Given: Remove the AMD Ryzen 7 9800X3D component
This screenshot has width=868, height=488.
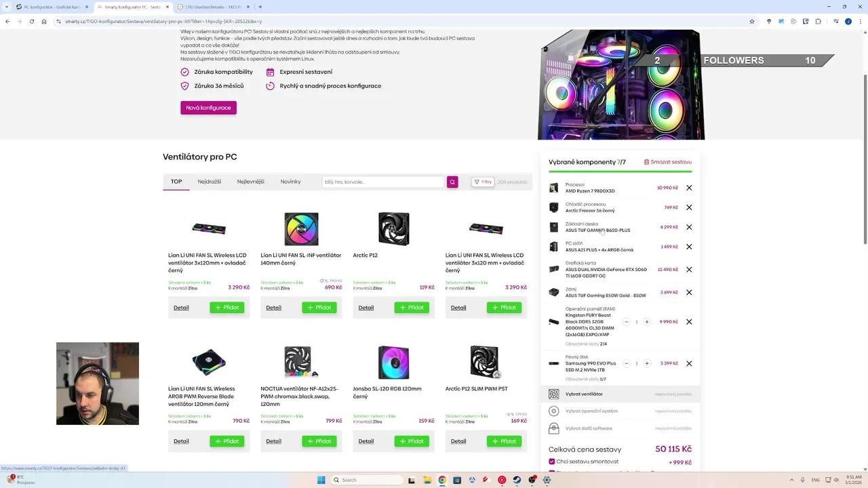Looking at the screenshot, I should [x=689, y=188].
